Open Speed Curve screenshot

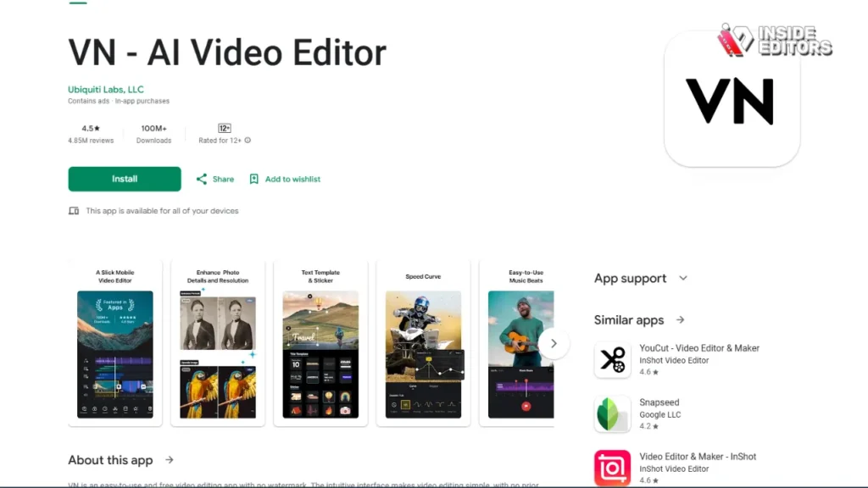click(x=423, y=343)
